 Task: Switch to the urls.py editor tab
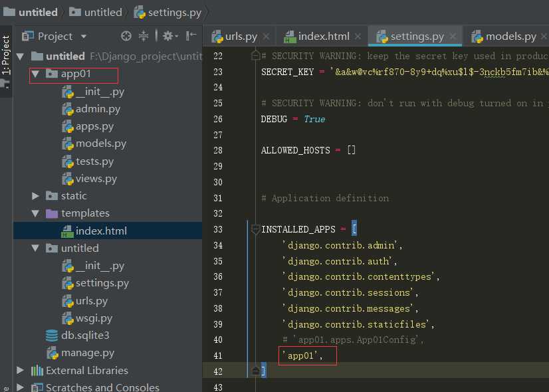(241, 37)
